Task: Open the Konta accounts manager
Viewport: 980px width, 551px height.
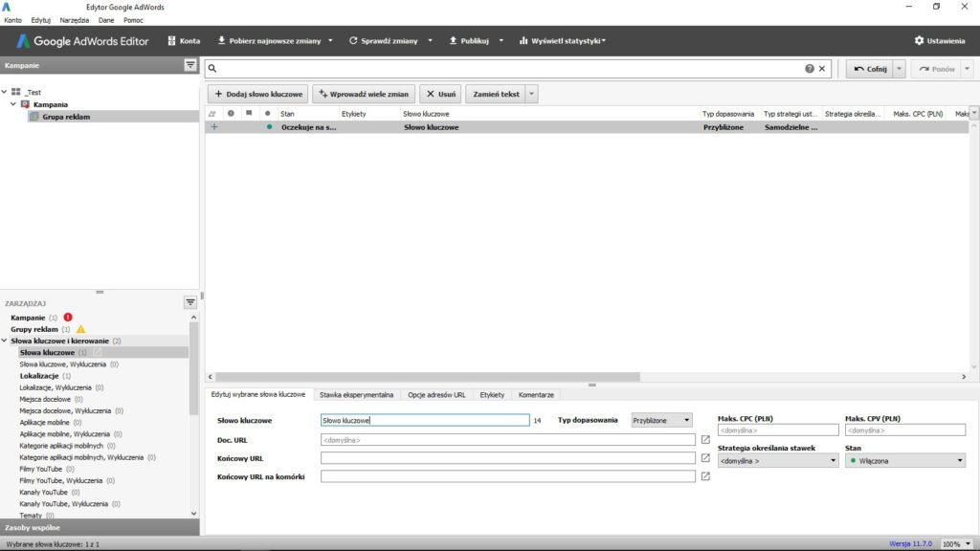Action: click(184, 40)
